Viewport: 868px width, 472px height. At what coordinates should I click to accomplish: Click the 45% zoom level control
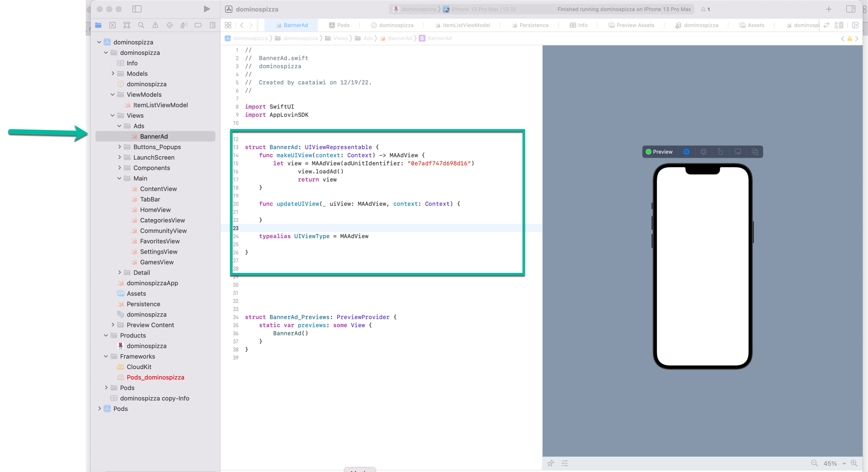[831, 463]
